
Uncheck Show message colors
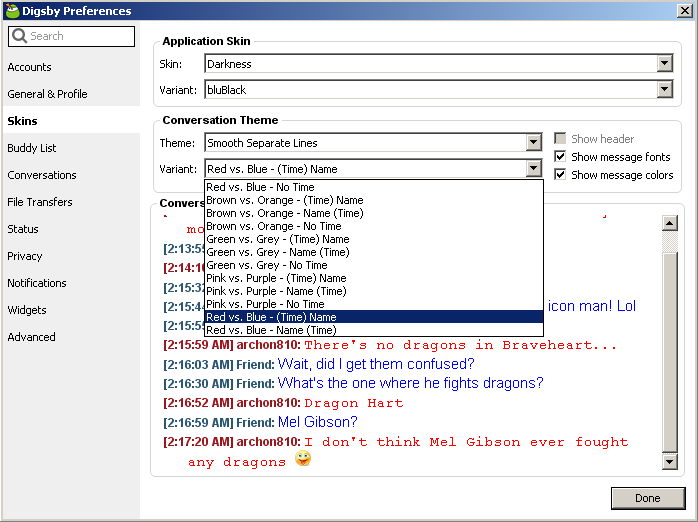[x=560, y=174]
